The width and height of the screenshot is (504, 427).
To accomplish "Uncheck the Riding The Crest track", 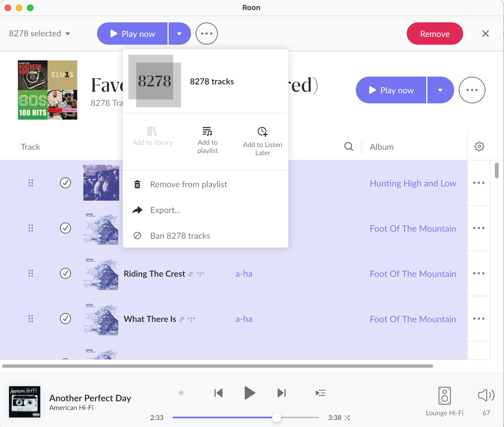I will click(65, 273).
